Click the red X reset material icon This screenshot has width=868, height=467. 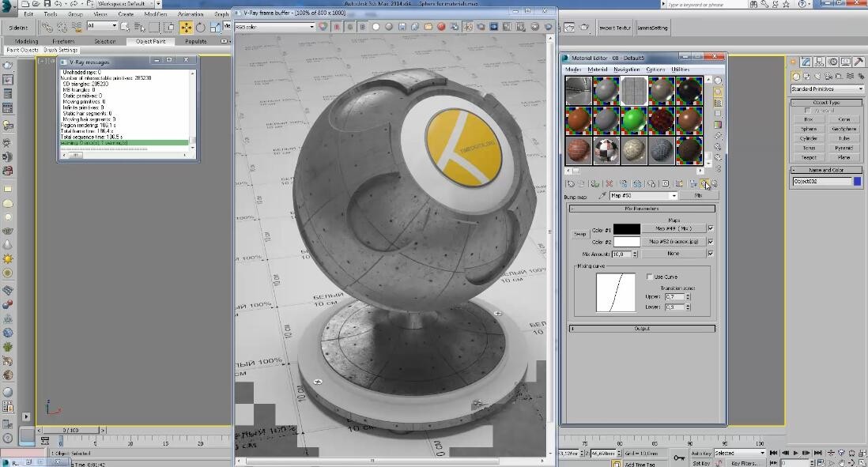click(609, 183)
